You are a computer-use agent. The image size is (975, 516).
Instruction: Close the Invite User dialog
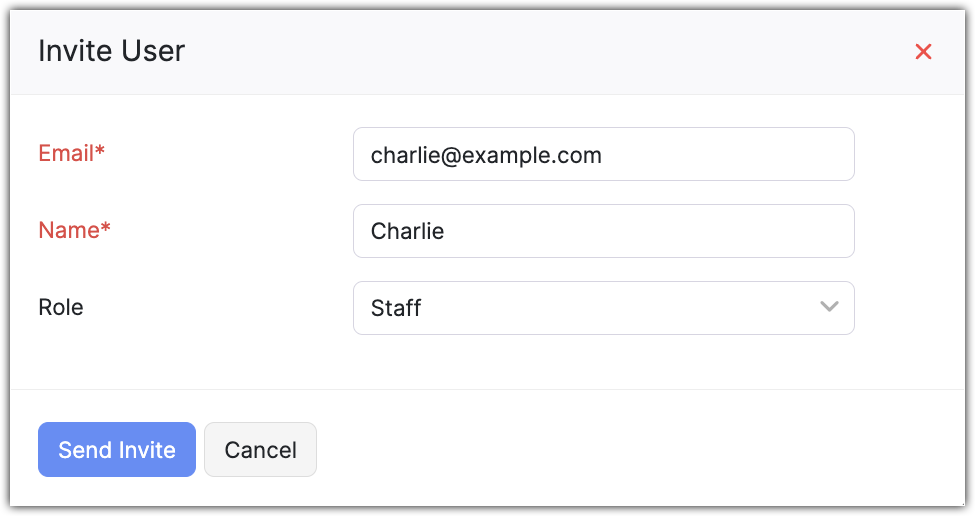923,52
